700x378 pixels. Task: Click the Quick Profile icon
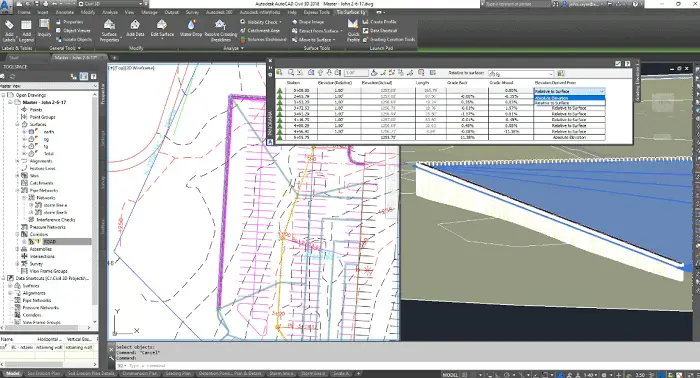coord(353,31)
